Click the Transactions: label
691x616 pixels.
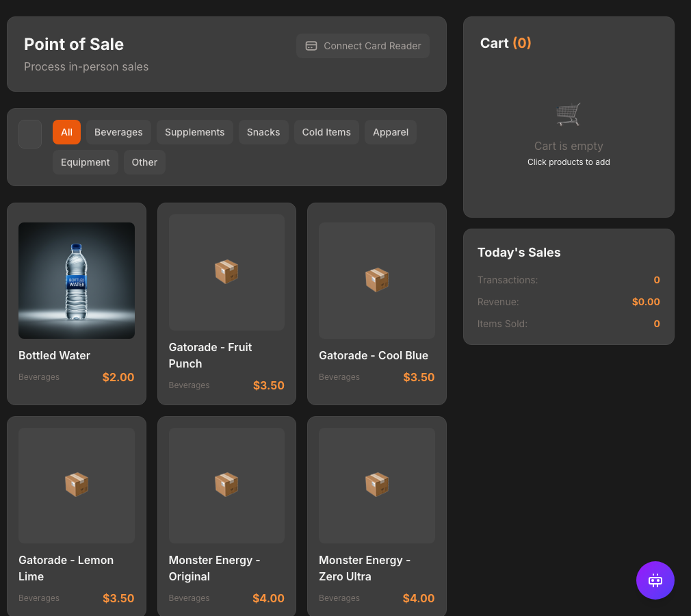coord(508,280)
